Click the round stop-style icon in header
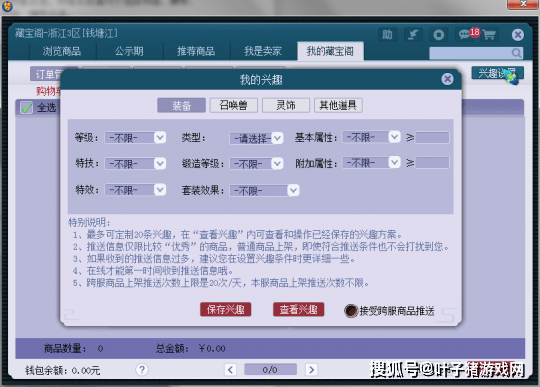The height and width of the screenshot is (387, 540). click(438, 35)
